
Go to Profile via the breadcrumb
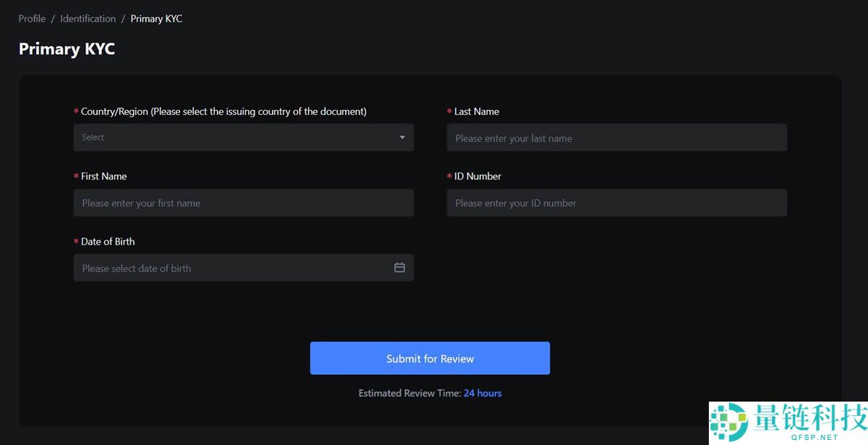point(32,19)
